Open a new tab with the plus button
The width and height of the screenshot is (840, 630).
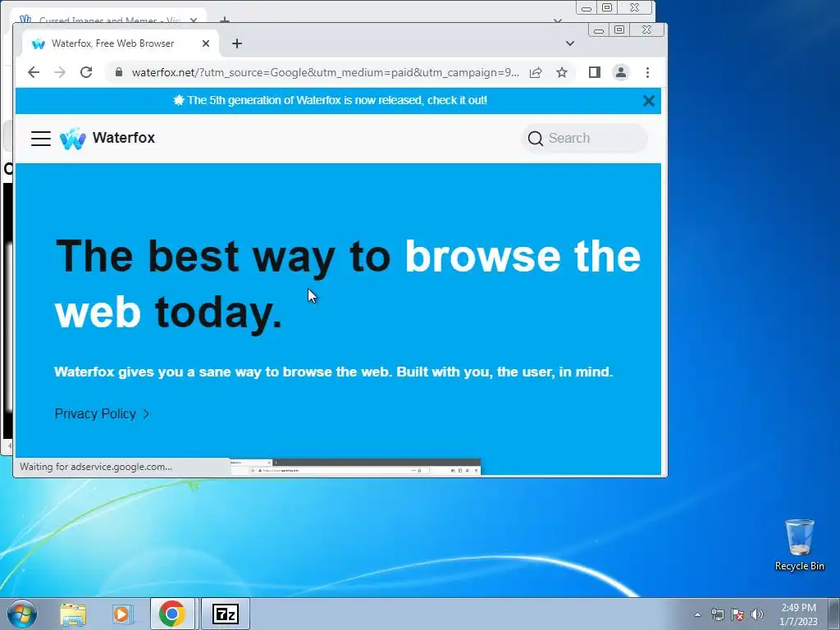coord(237,43)
